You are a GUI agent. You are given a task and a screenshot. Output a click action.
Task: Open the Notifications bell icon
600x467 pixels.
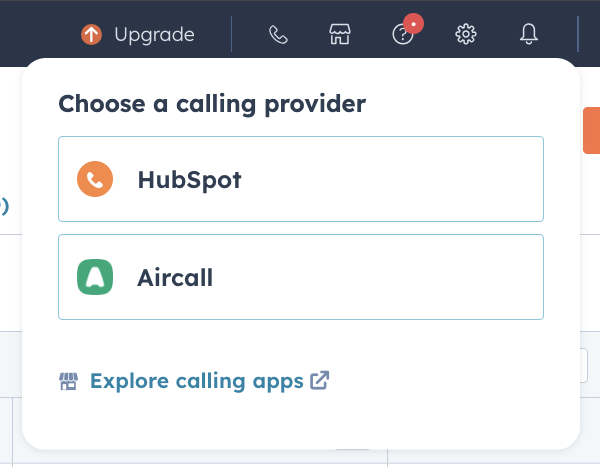coord(529,34)
